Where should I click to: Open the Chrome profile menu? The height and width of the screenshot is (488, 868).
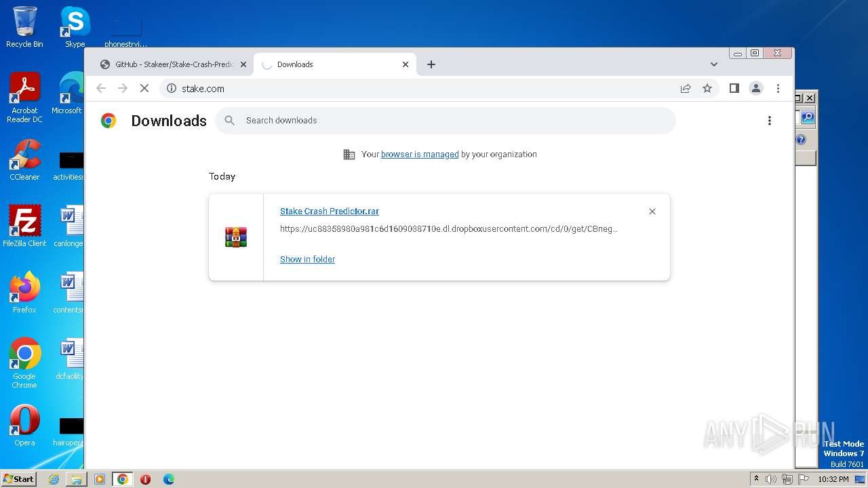tap(756, 88)
